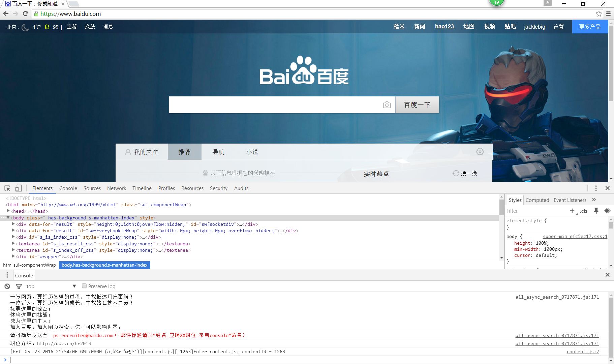Open console drawer three-dot menu
614x364 pixels.
point(7,275)
